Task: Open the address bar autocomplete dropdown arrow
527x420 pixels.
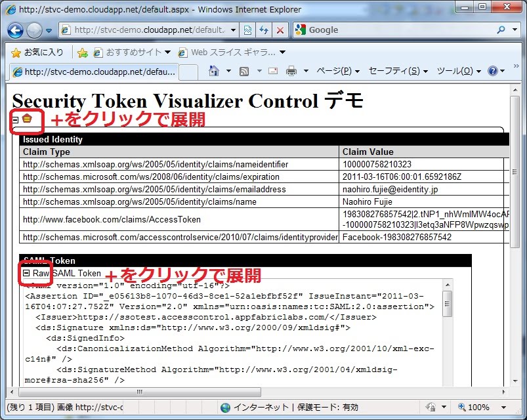Action: point(233,30)
